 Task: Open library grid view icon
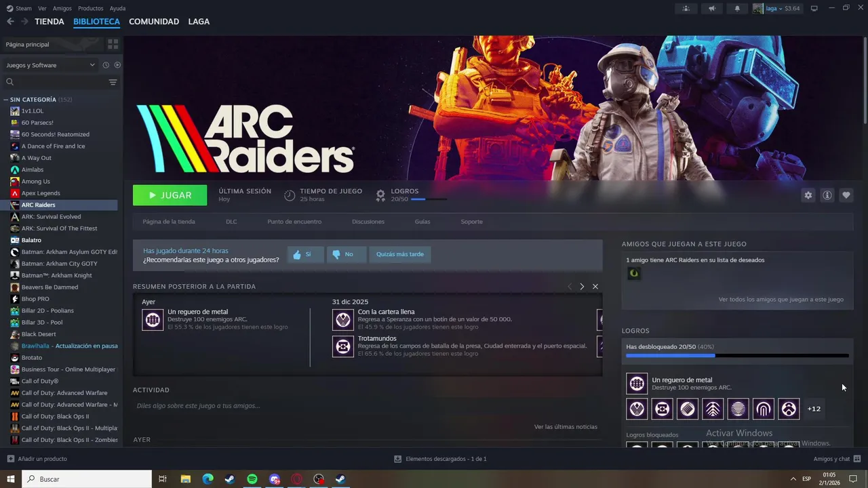tap(113, 44)
